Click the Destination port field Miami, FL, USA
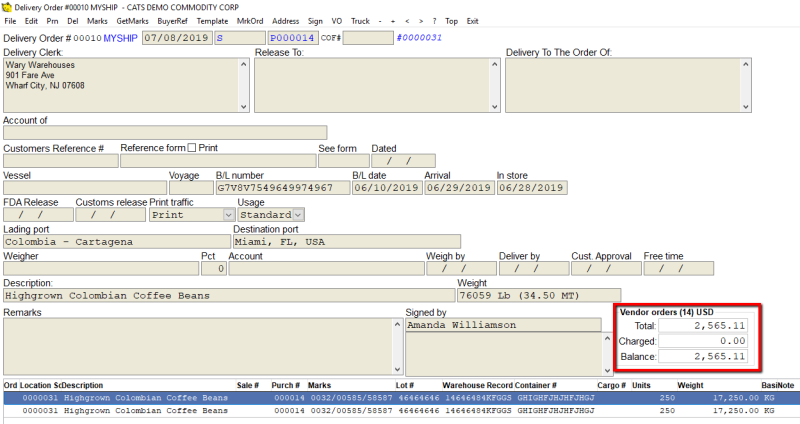800x424 pixels. pyautogui.click(x=347, y=242)
